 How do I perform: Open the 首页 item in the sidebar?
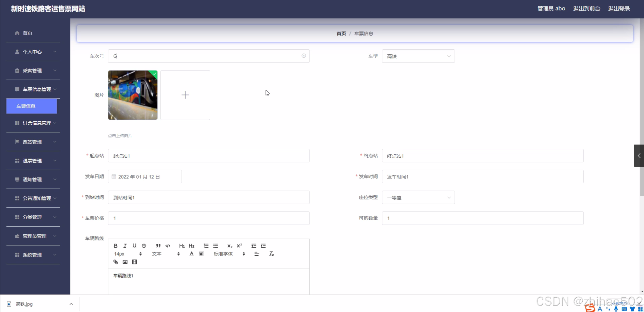click(x=27, y=33)
